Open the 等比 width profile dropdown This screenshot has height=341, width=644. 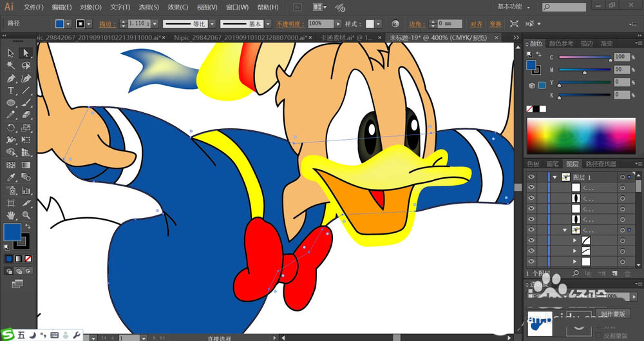coord(211,24)
